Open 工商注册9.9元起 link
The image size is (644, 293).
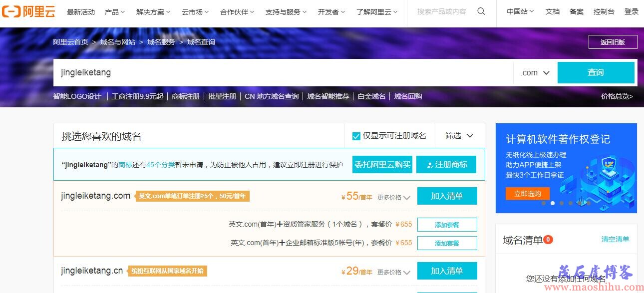tap(138, 96)
